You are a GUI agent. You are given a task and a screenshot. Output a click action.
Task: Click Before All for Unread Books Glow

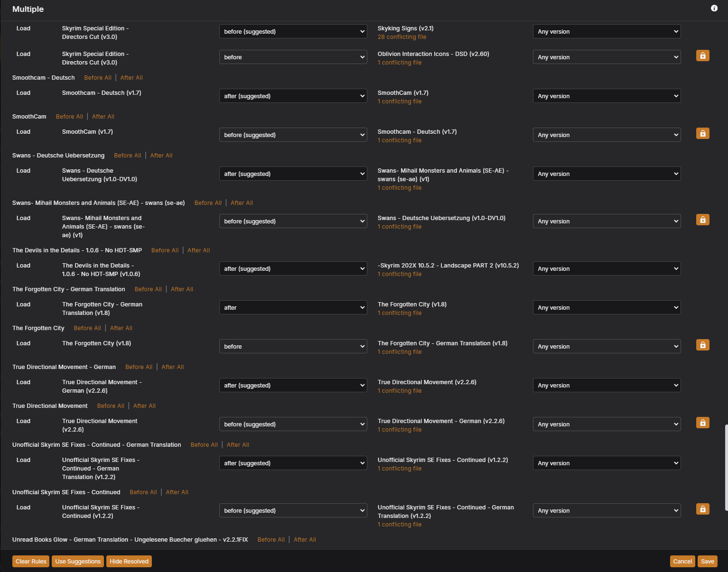click(271, 540)
